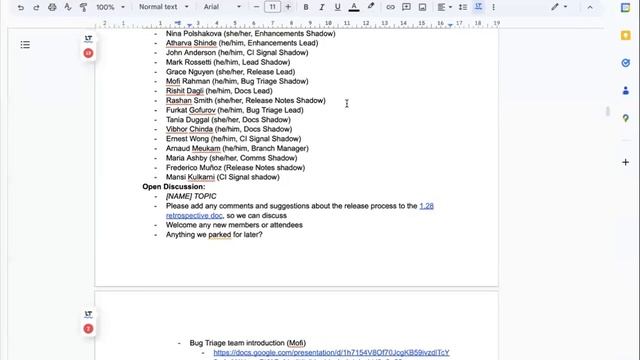Click the [NAME] TOPIC placeholder line

(191, 196)
